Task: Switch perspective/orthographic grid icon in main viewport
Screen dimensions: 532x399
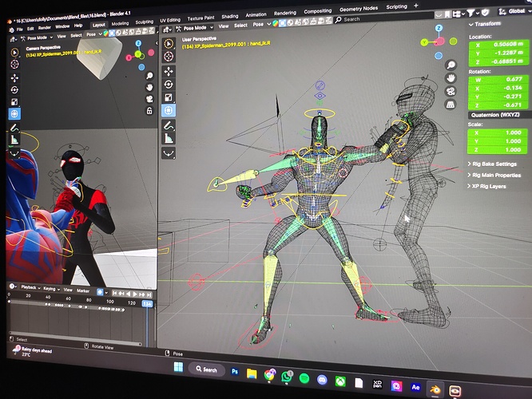Action: point(451,105)
